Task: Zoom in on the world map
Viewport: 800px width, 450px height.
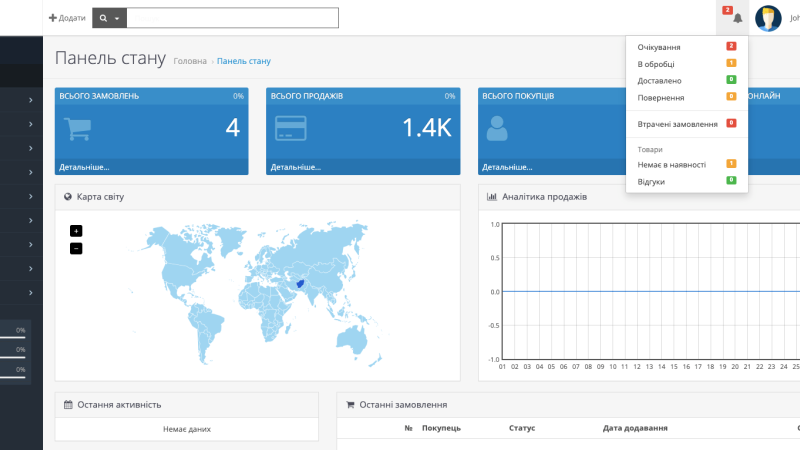Action: (76, 231)
